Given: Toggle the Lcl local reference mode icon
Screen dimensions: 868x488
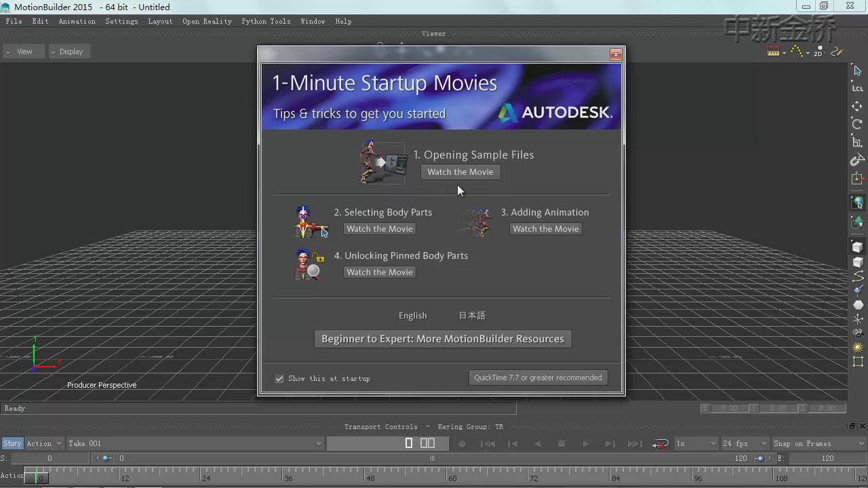Looking at the screenshot, I should pos(857,88).
